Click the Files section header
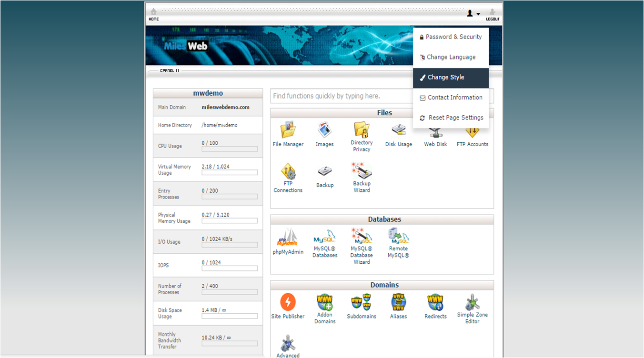 click(x=382, y=113)
